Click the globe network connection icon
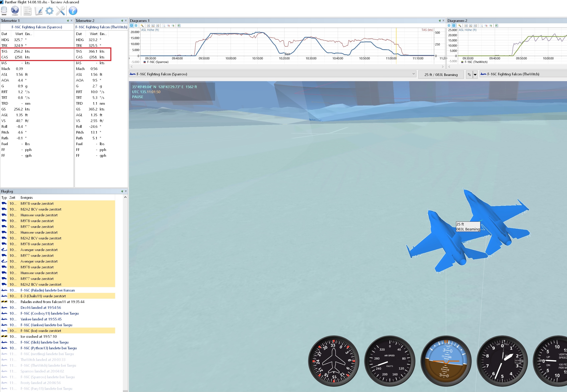The image size is (567, 392). [15, 11]
